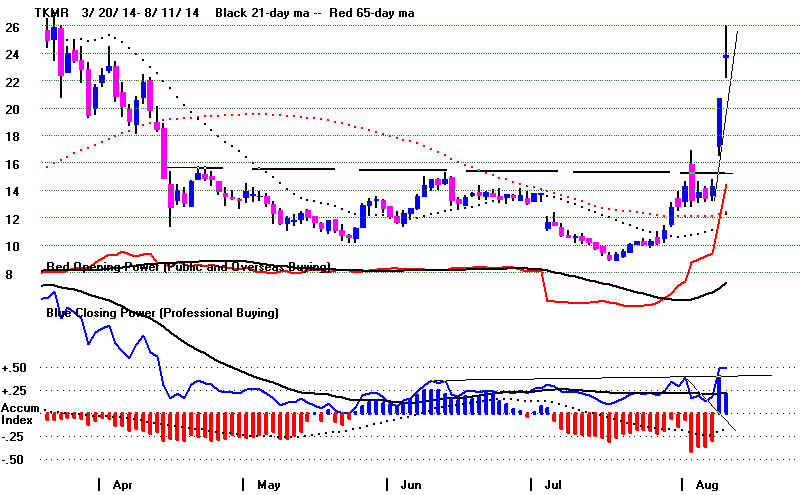Viewport: 800px width, 495px height.
Task: Click the Apr month marker
Action: pos(122,484)
